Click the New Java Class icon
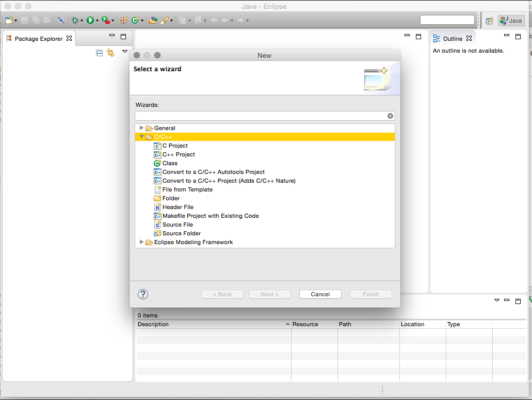532x400 pixels. [135, 20]
